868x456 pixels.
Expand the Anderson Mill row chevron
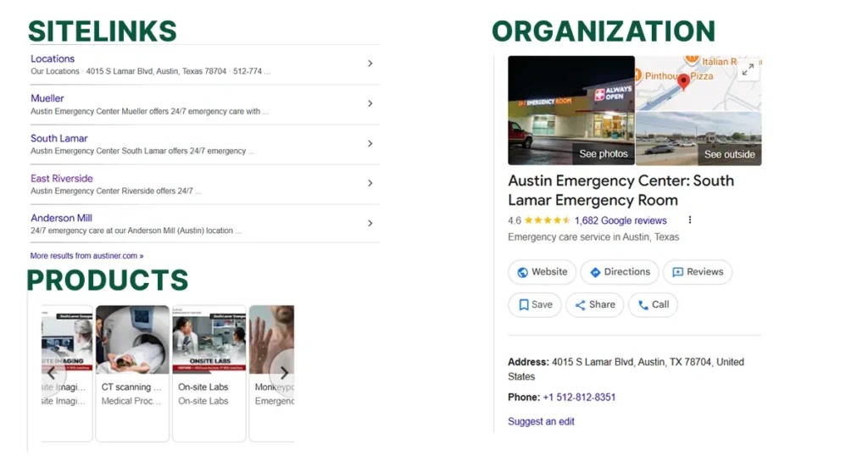(x=370, y=223)
